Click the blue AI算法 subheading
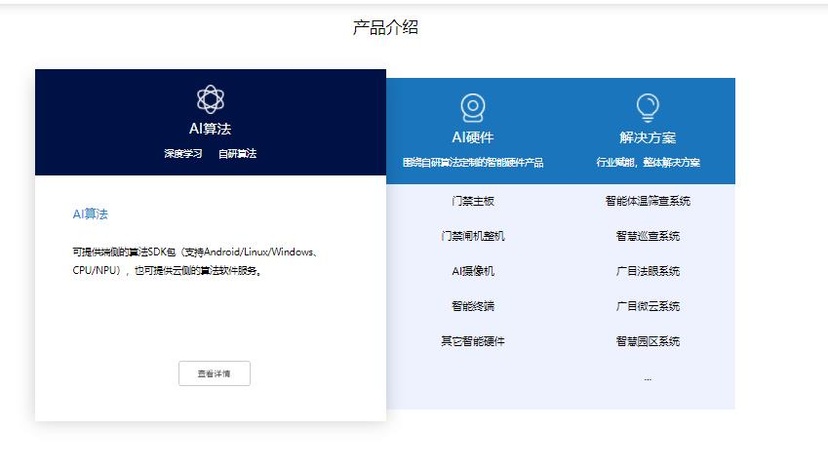Screen dimensions: 828x466 90,214
